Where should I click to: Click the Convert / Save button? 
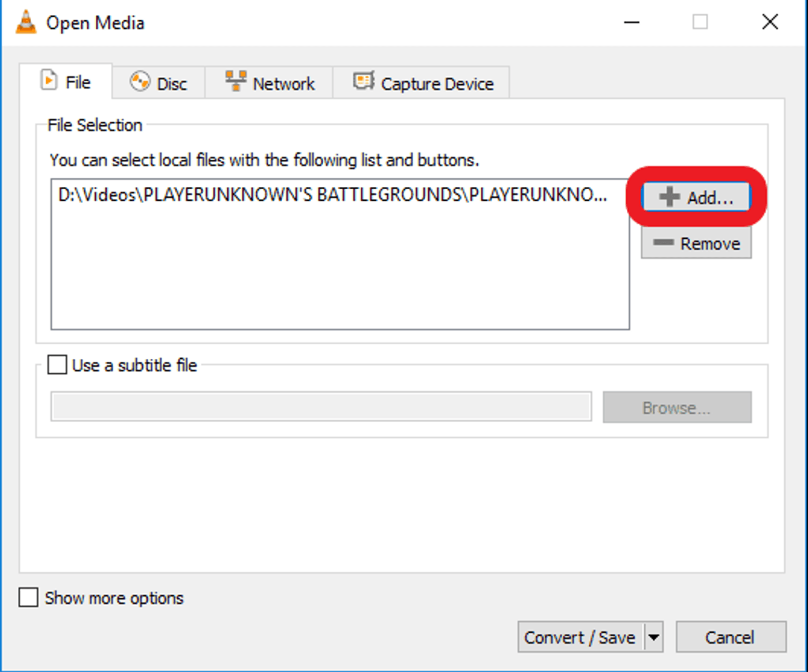click(x=579, y=637)
